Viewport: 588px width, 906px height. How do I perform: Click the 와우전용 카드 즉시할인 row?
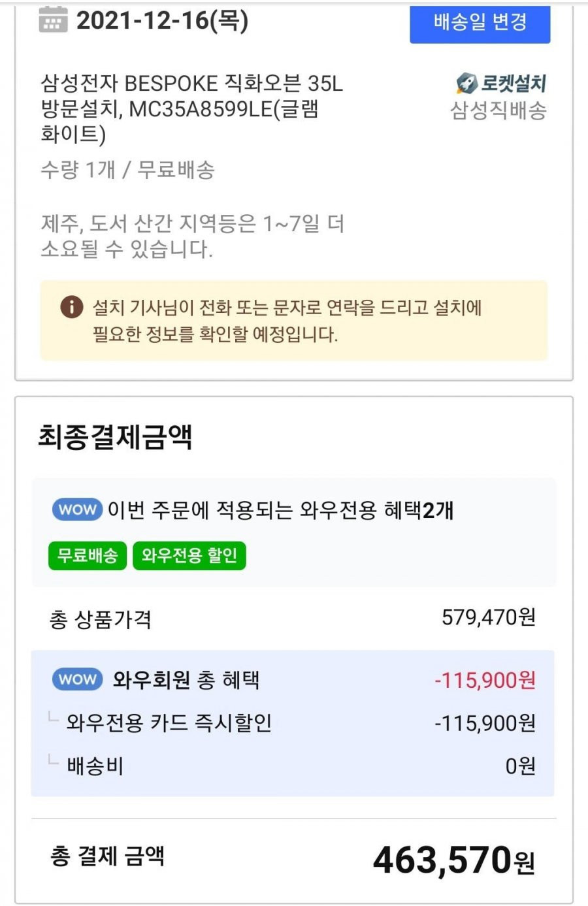pyautogui.click(x=293, y=722)
